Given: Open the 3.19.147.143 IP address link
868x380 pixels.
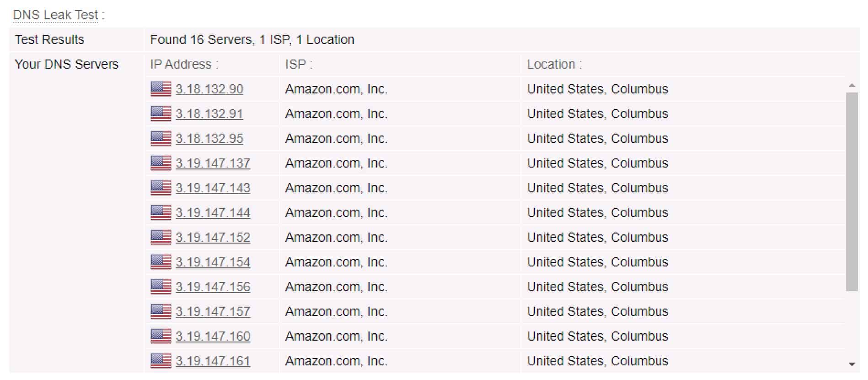Looking at the screenshot, I should click(213, 188).
